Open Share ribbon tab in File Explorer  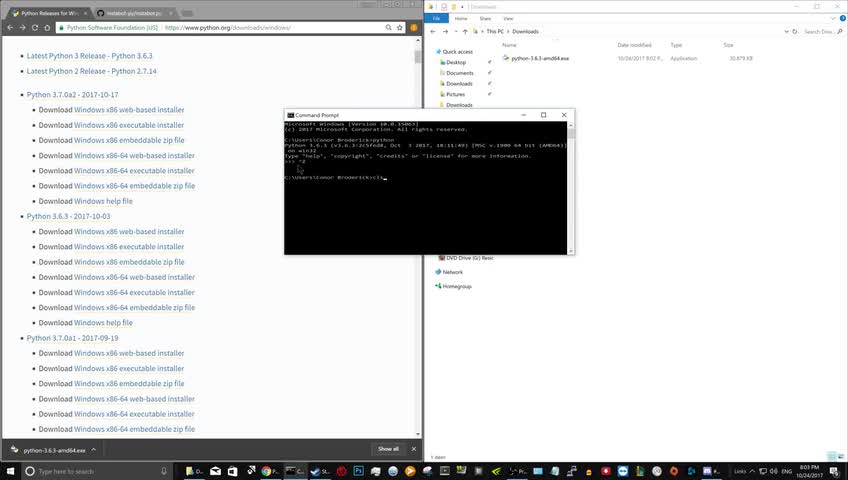485,18
